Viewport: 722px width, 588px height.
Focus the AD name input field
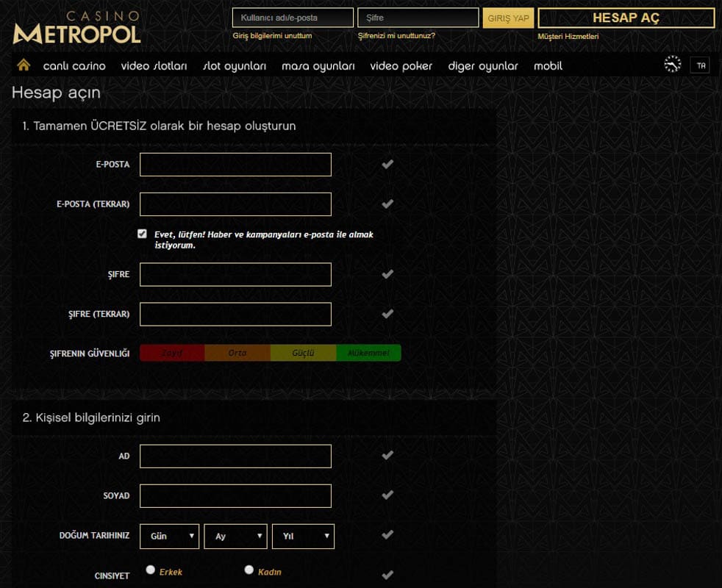[x=235, y=456]
